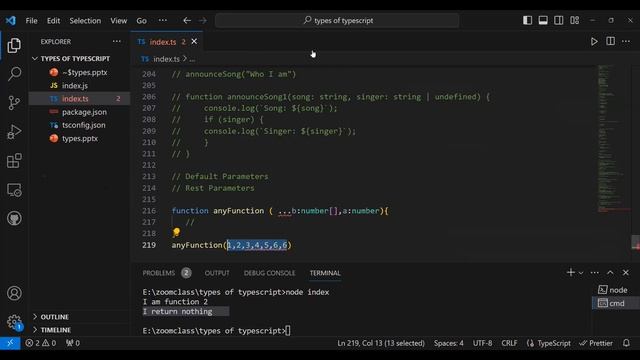Switch to the DEBUG CONSOLE tab

pyautogui.click(x=269, y=273)
